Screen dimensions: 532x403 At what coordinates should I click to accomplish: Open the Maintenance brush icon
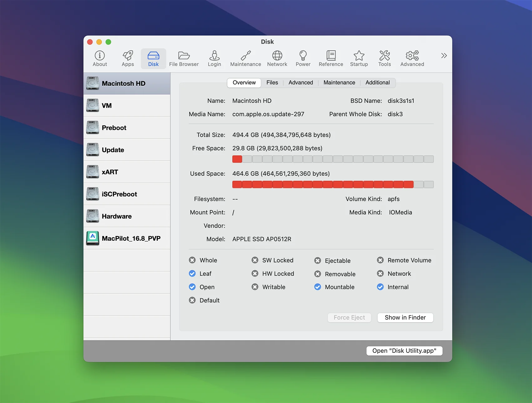(x=246, y=59)
